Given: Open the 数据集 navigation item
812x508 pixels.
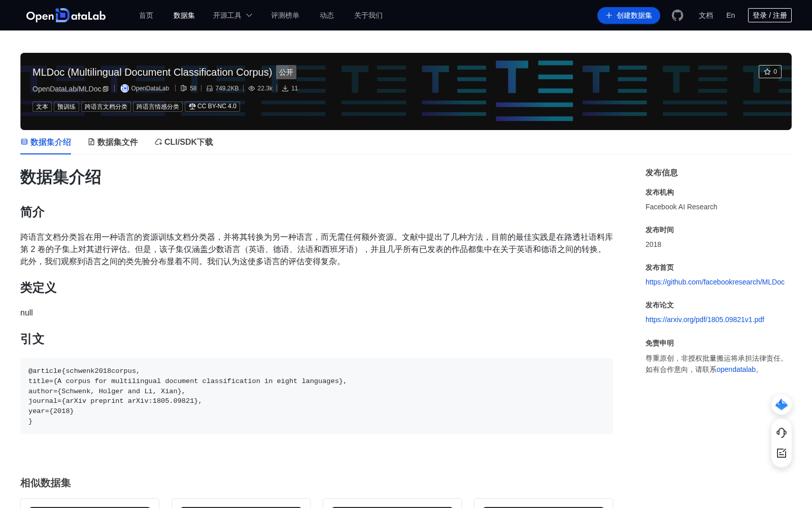Looking at the screenshot, I should 184,15.
